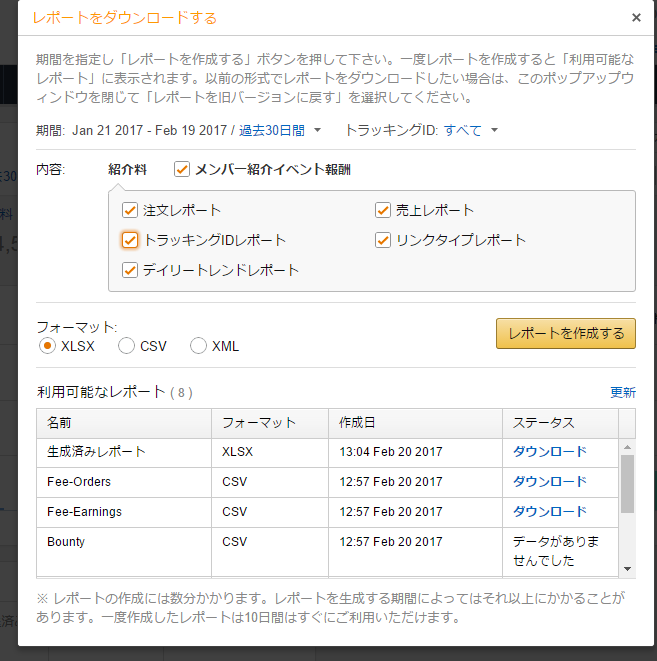
Task: Choose the CSV format option
Action: (126, 346)
